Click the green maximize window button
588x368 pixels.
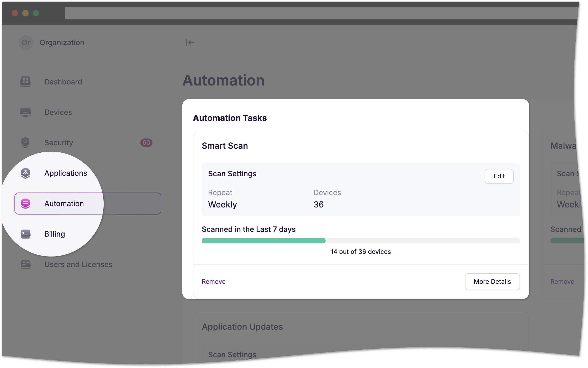pyautogui.click(x=36, y=13)
